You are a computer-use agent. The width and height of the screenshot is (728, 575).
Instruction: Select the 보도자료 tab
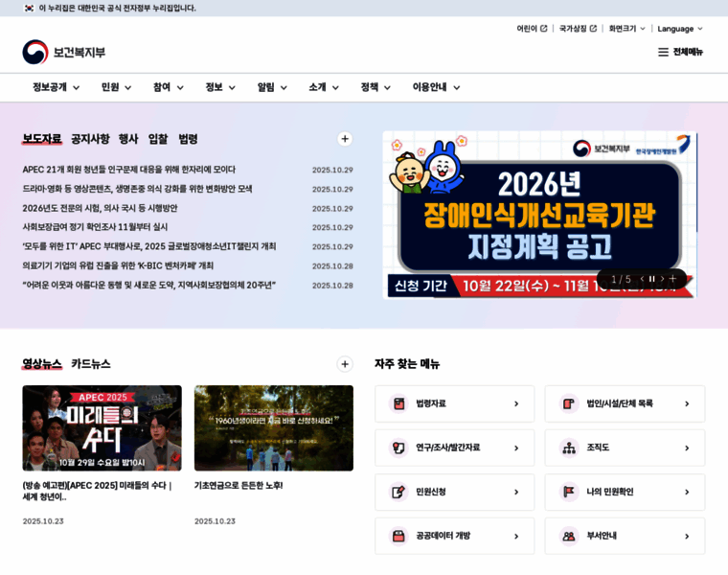(42, 139)
